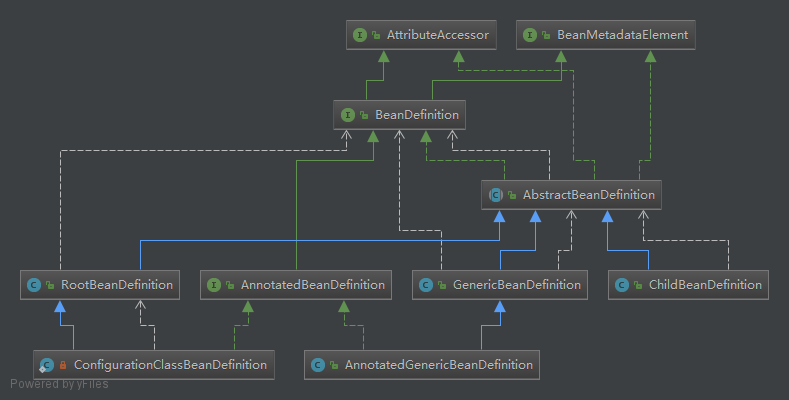Click public visibility icon on AnnotatedGenericBeanDefinition

click(334, 365)
